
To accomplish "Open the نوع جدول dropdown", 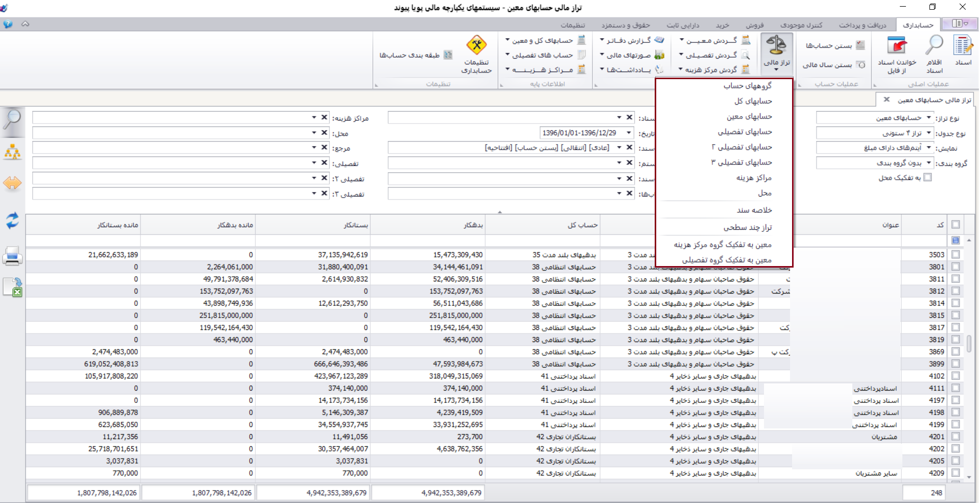I will point(929,133).
